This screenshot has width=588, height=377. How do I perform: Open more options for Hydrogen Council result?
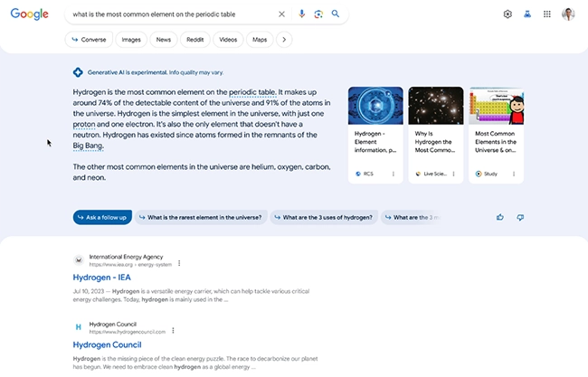tap(173, 331)
